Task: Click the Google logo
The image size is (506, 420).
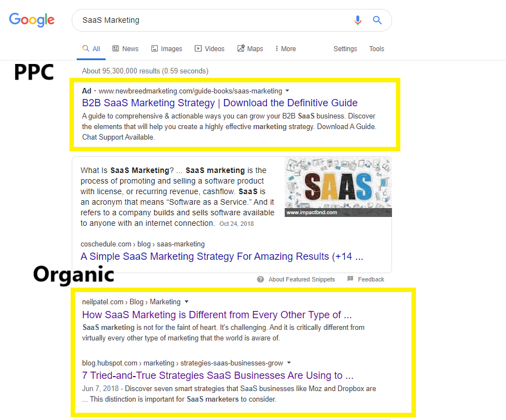Action: click(32, 20)
